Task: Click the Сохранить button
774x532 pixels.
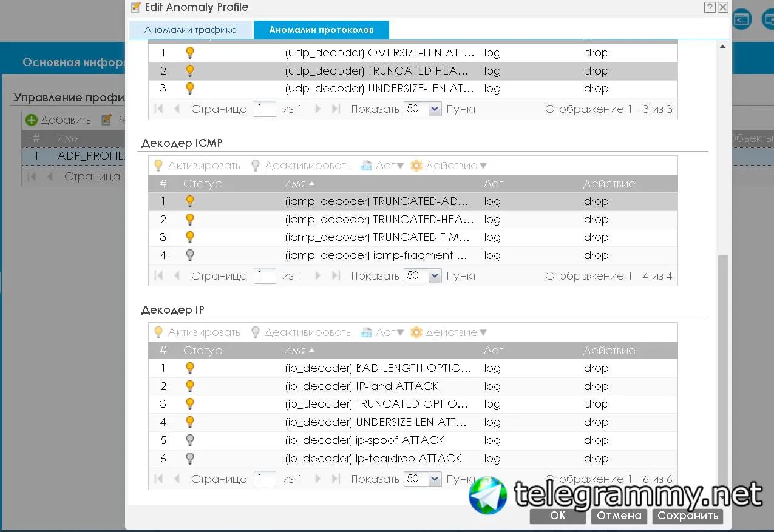Action: (688, 516)
